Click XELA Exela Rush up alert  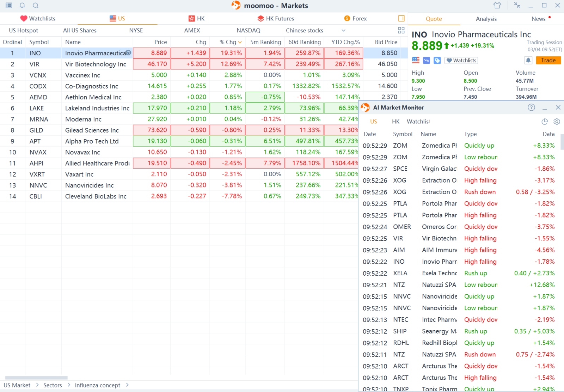(x=459, y=273)
